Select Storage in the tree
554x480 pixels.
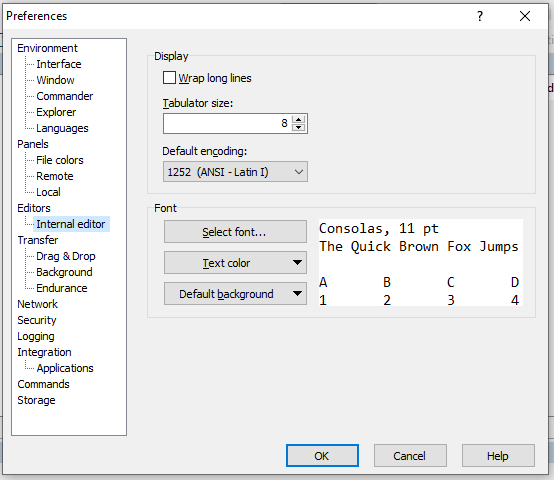[x=36, y=400]
